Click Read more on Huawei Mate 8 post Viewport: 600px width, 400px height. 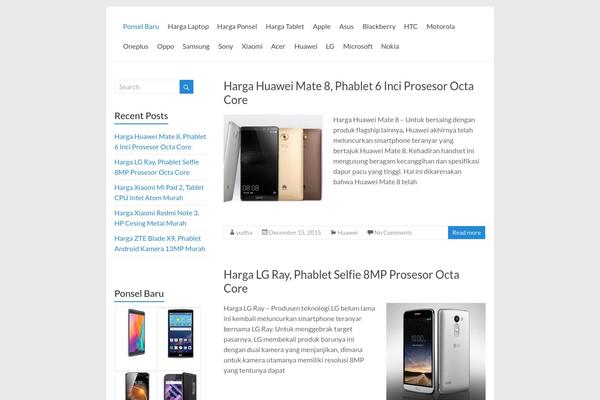tap(466, 232)
